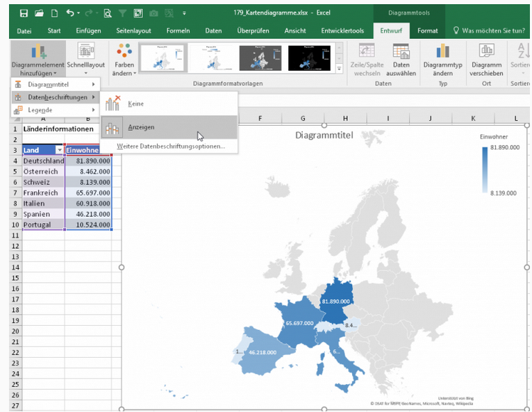Screen dimensions: 532x412
Task: Click Daten auswählen in the ribbon
Action: coord(400,60)
